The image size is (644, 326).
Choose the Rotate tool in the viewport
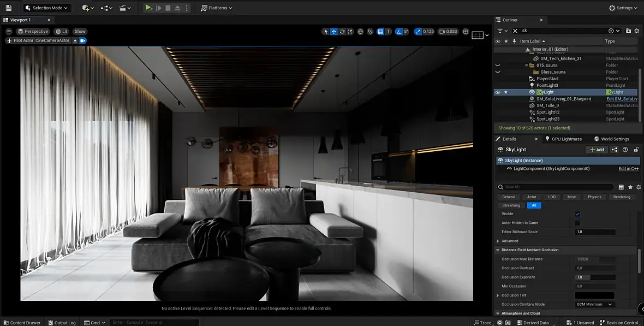342,32
